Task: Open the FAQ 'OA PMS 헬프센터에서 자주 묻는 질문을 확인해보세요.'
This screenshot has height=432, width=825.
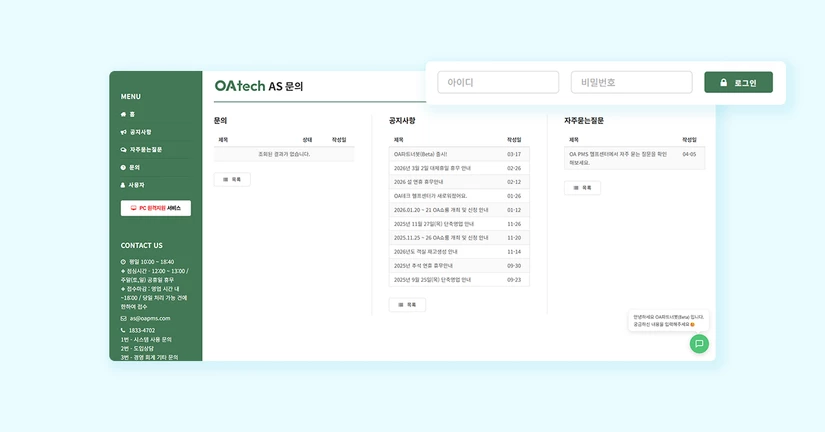Action: click(x=618, y=158)
